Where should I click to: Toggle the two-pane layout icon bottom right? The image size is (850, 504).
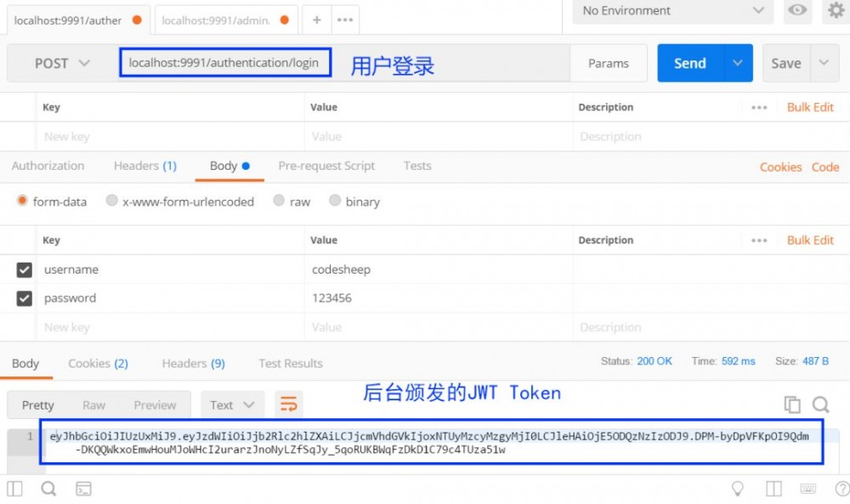pos(773,489)
